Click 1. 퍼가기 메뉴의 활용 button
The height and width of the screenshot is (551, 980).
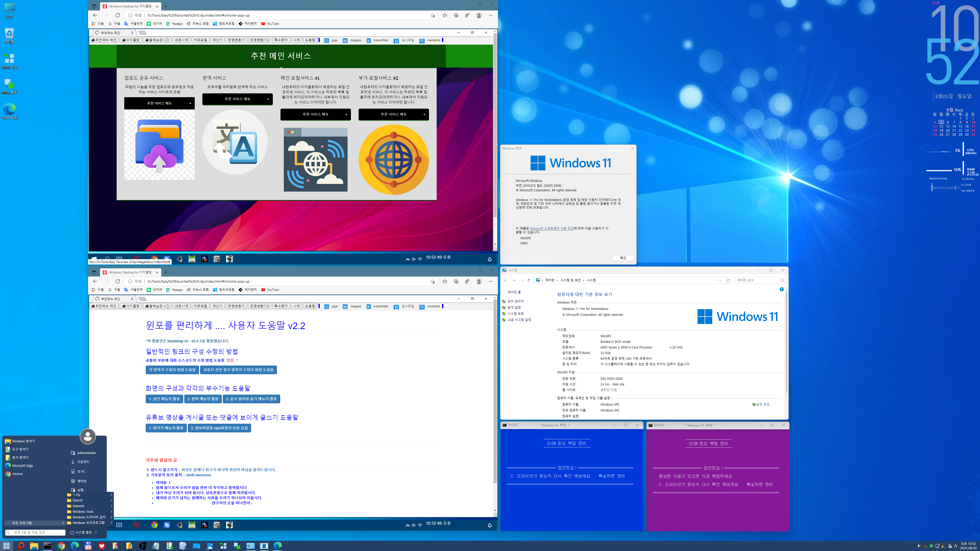[x=166, y=428]
